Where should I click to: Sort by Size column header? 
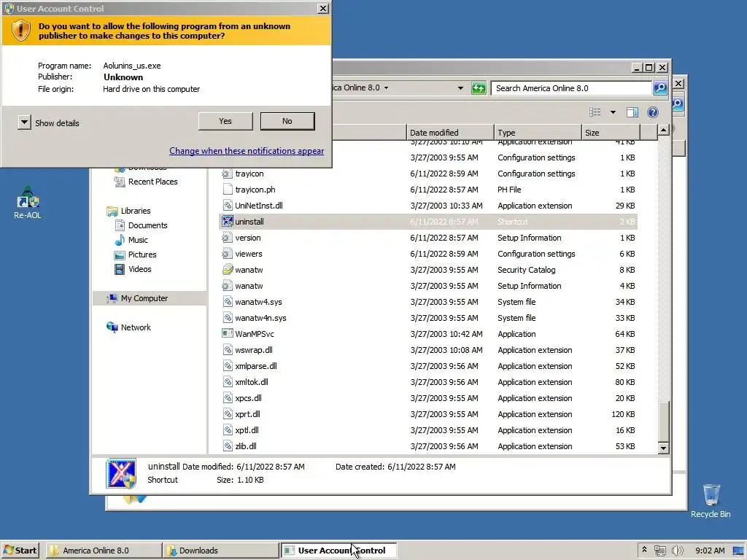(611, 133)
